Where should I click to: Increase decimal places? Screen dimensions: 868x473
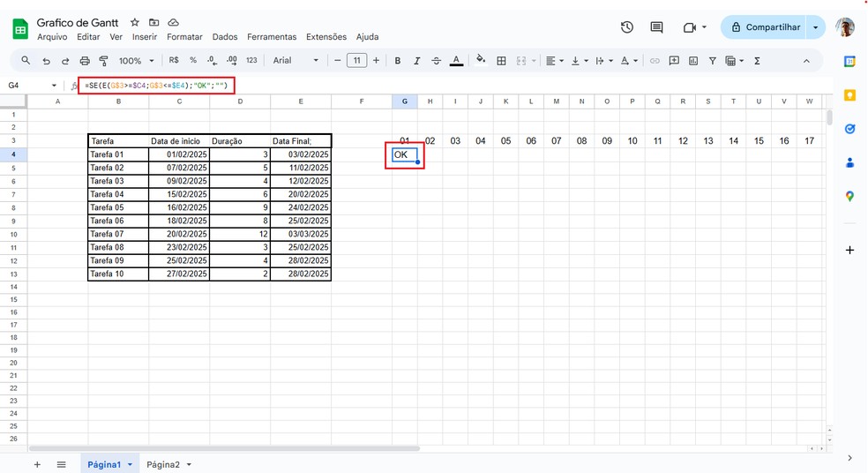[232, 60]
